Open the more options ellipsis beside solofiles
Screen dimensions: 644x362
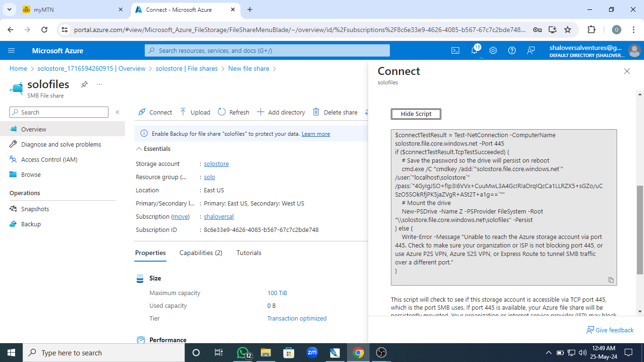[x=99, y=84]
